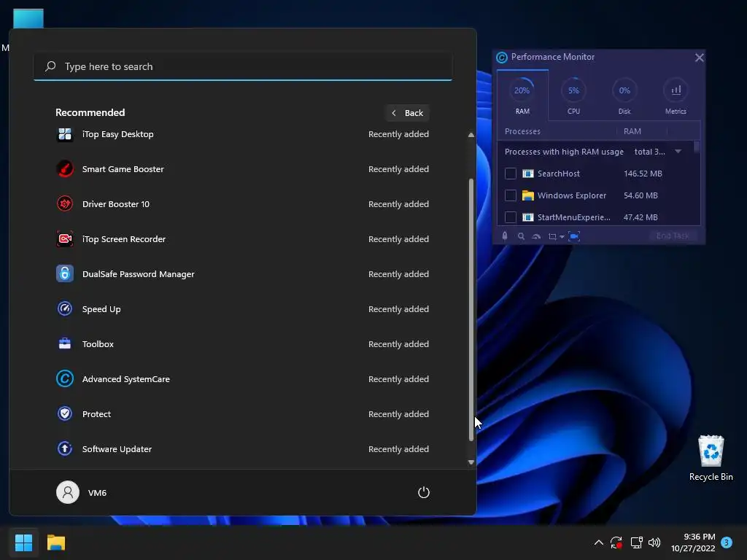Open the Protect app
The width and height of the screenshot is (747, 560).
(x=242, y=414)
